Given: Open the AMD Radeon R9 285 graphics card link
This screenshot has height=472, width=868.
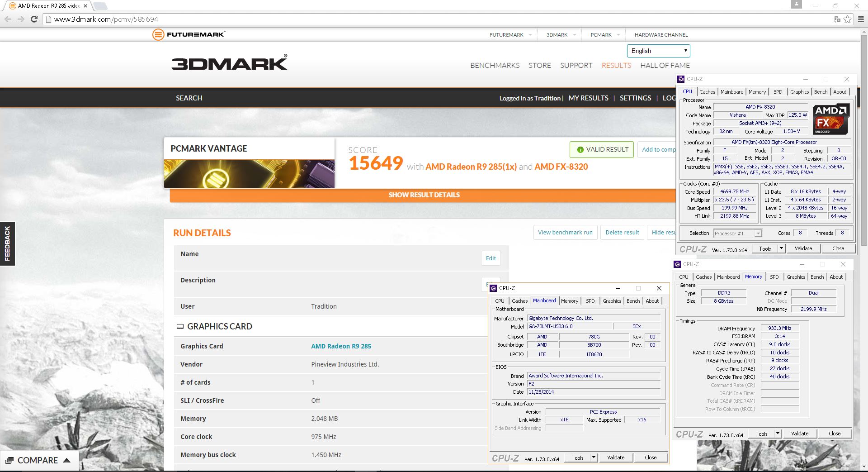Looking at the screenshot, I should tap(341, 346).
